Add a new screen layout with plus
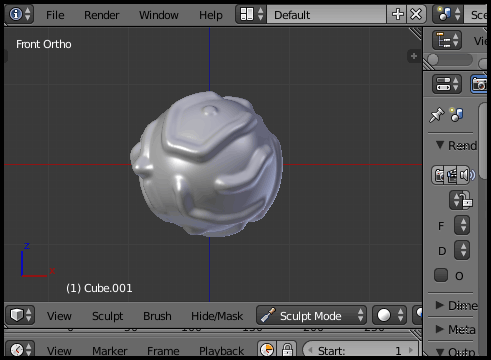 [397, 14]
